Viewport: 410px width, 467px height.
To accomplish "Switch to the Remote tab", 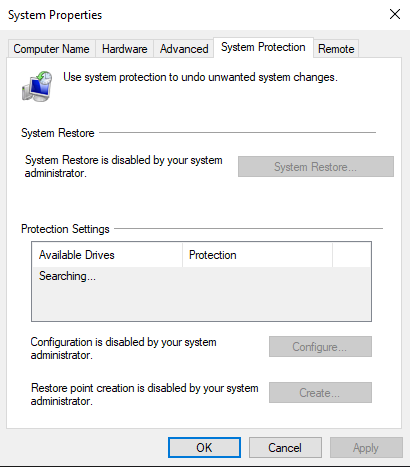I will point(336,49).
